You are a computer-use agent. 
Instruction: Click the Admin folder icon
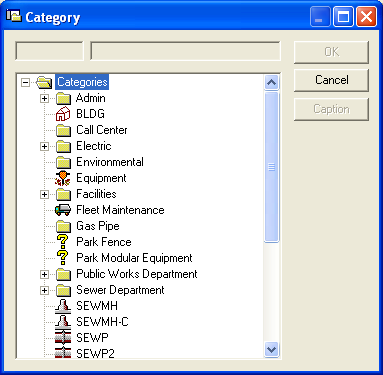pyautogui.click(x=63, y=98)
